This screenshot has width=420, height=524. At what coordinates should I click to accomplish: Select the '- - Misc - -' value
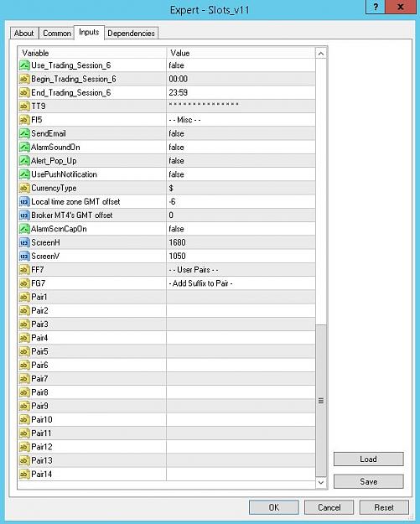pyautogui.click(x=241, y=120)
